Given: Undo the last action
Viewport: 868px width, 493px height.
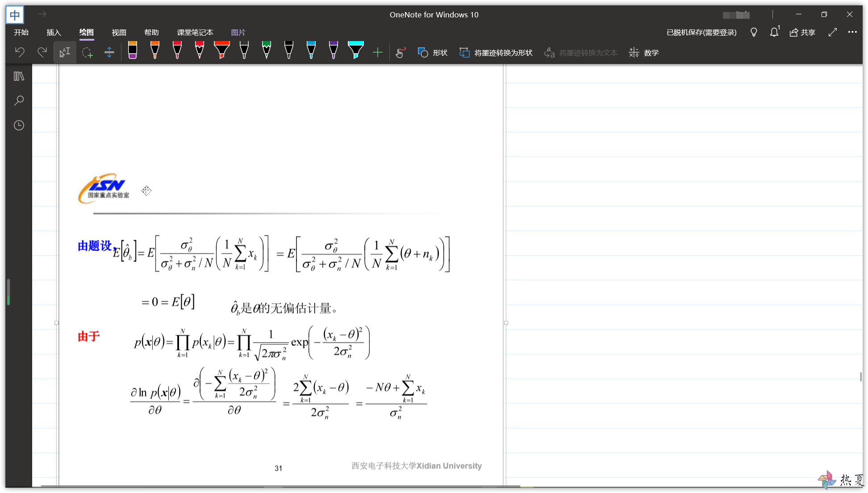Looking at the screenshot, I should click(20, 52).
